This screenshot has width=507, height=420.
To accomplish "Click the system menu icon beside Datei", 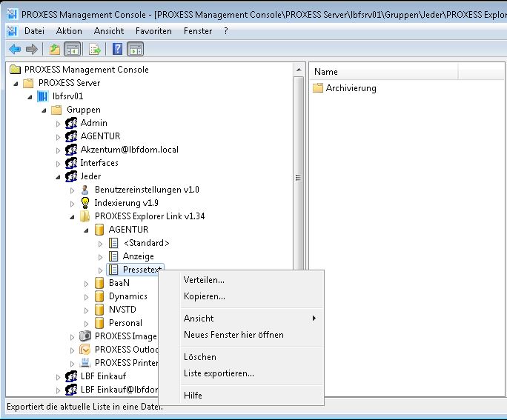I will [12, 31].
